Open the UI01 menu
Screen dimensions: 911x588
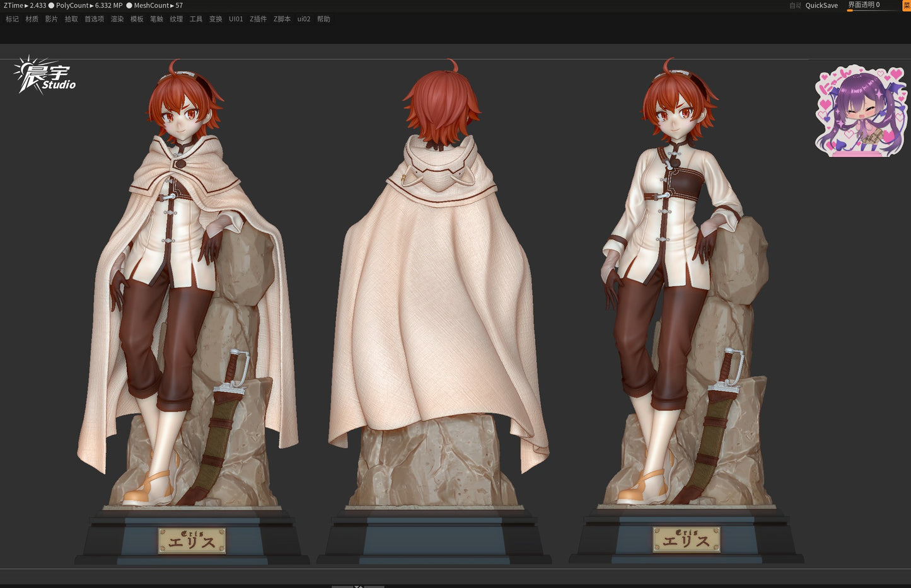pyautogui.click(x=236, y=19)
